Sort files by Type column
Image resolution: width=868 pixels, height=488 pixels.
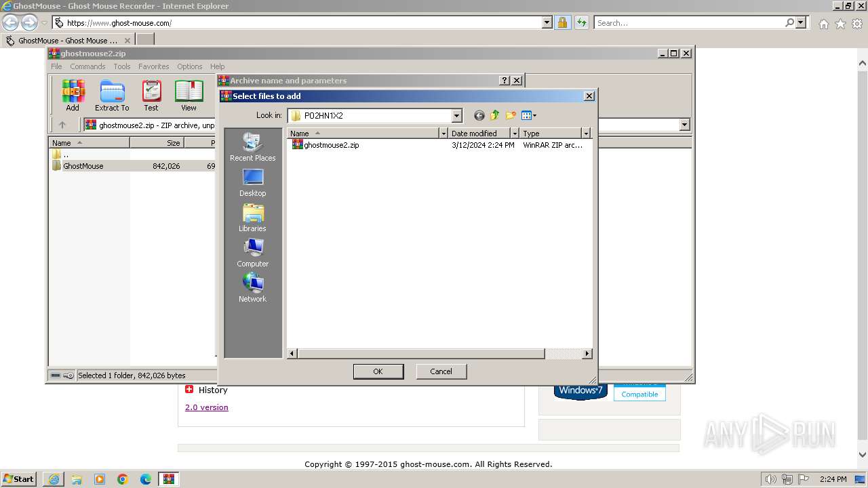[551, 134]
